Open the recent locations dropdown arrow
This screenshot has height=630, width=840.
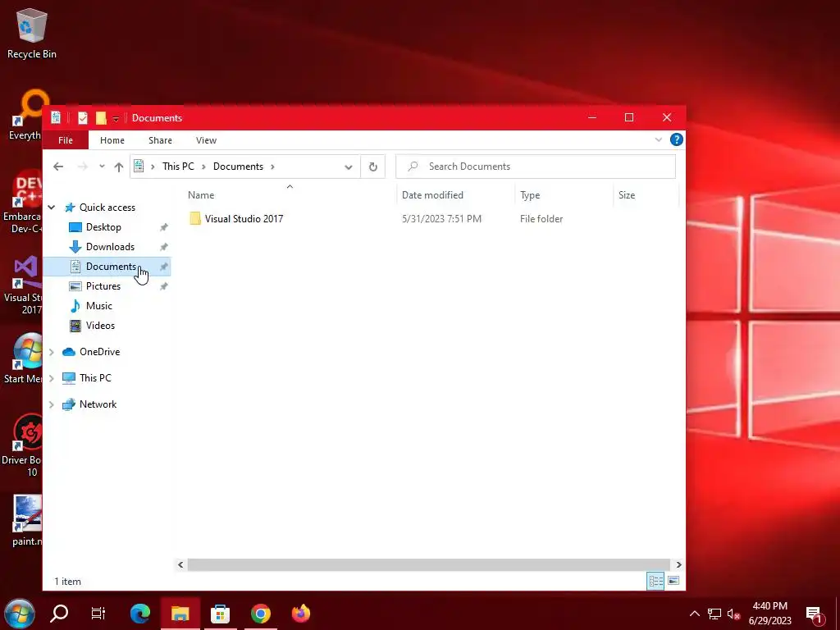point(102,167)
